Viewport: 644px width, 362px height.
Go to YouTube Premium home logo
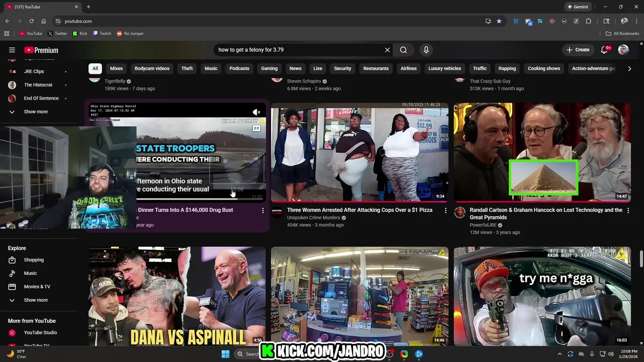click(x=41, y=50)
